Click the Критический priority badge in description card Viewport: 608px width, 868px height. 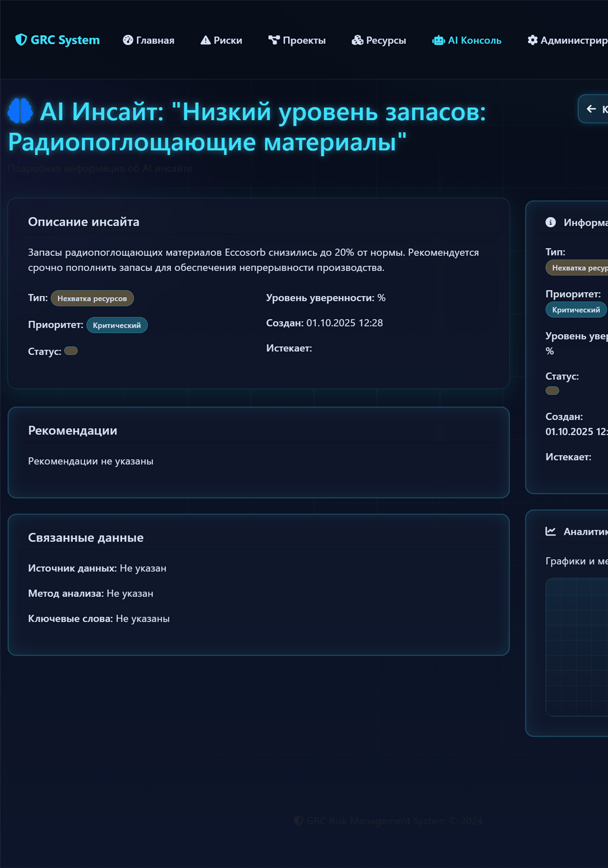coord(117,325)
